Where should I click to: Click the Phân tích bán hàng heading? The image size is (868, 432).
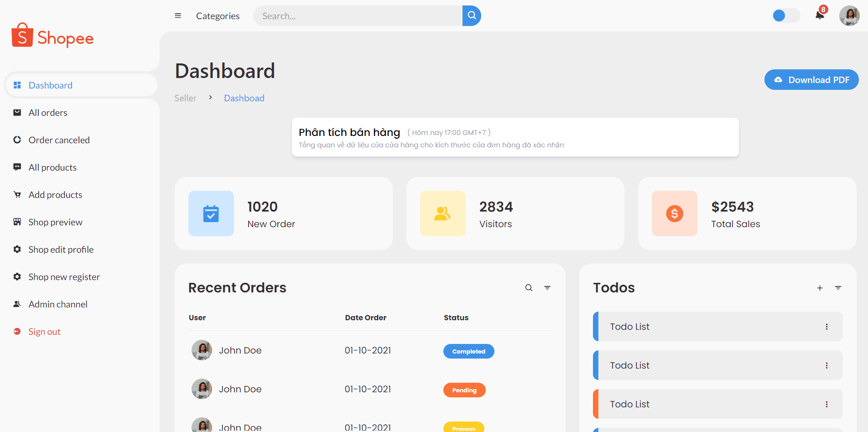pos(349,132)
